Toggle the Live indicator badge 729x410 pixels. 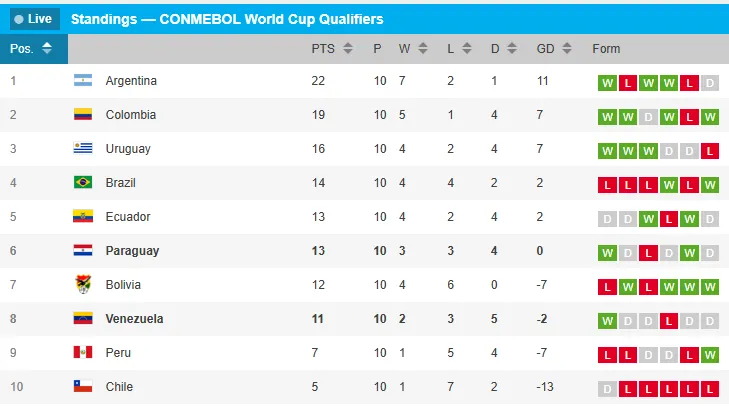(x=34, y=19)
